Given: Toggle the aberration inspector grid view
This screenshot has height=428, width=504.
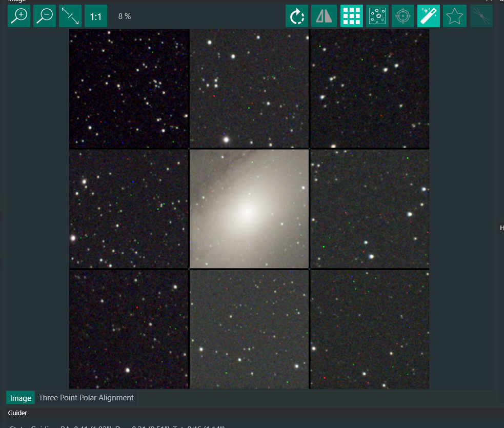Looking at the screenshot, I should point(352,16).
